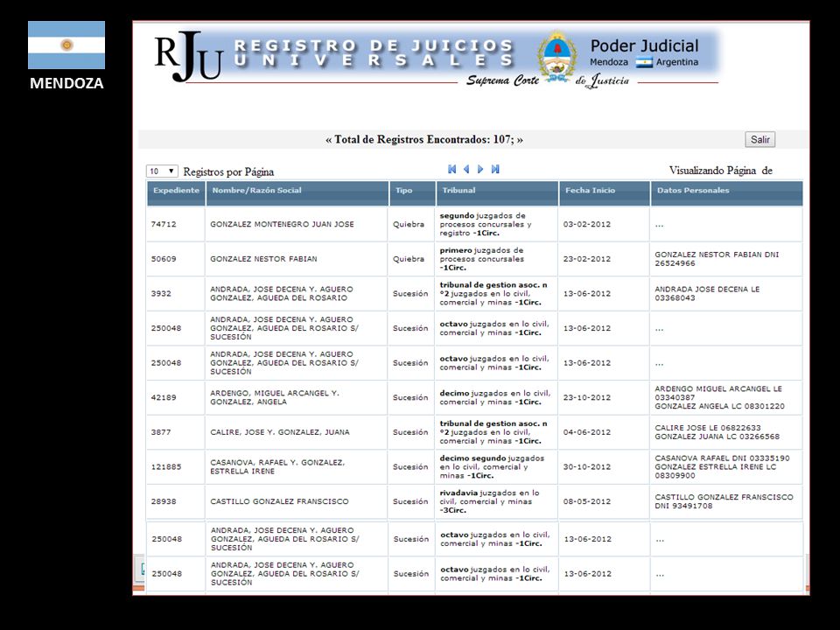
Task: Click ANDRADA JOSE DECENA LE 03368043 data
Action: coord(707,294)
